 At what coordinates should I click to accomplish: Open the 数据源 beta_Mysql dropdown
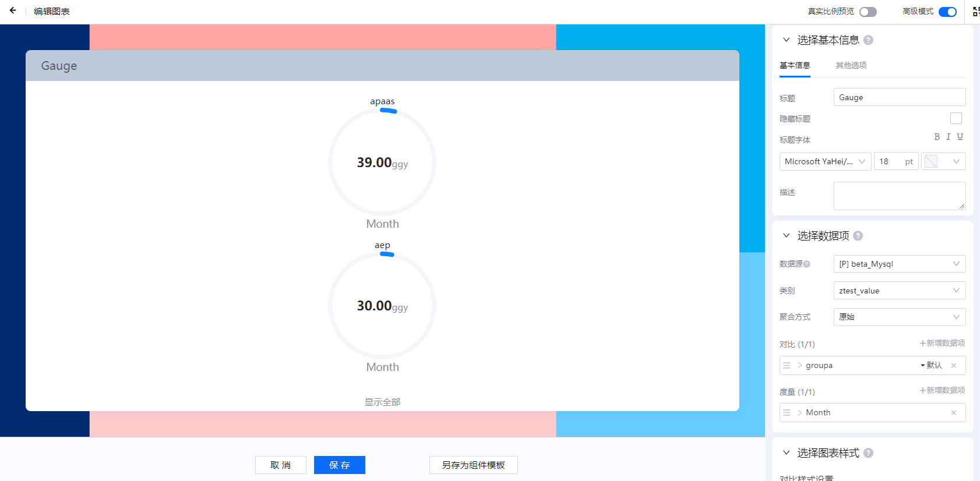(899, 264)
